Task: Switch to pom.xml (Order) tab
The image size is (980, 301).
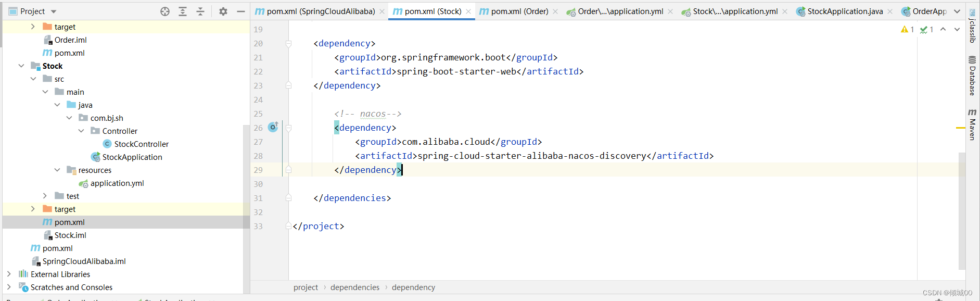Action: (514, 11)
